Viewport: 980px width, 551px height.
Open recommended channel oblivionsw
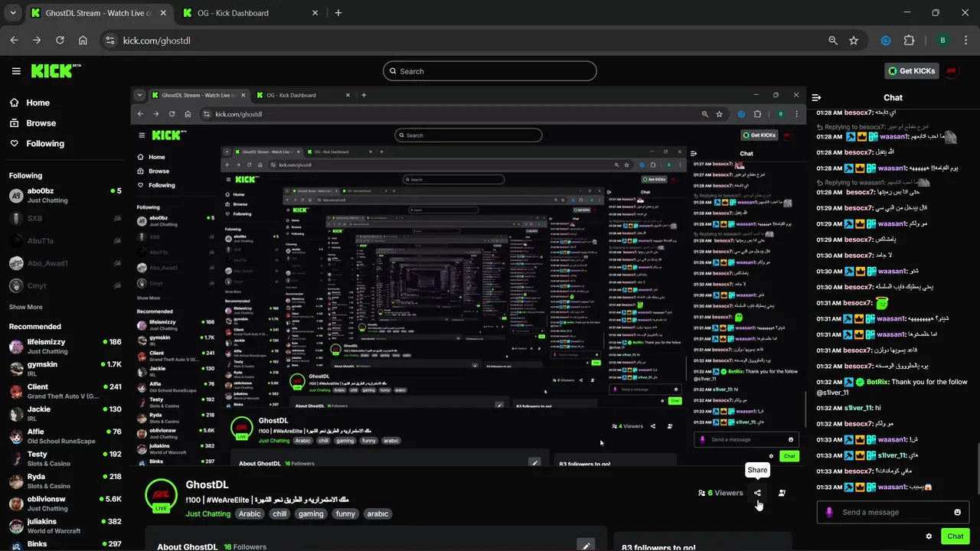pos(64,503)
